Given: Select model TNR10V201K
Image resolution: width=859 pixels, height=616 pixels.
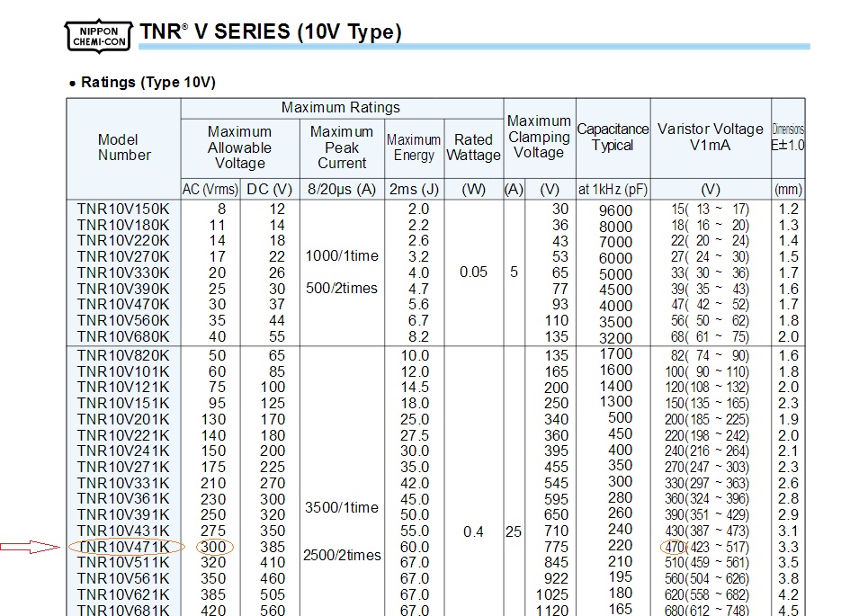Looking at the screenshot, I should (123, 419).
